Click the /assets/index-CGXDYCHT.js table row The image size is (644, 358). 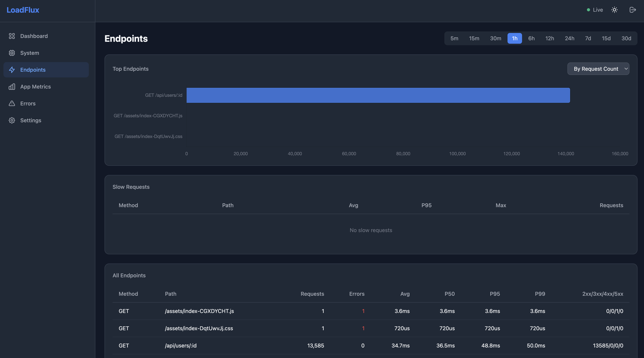199,311
